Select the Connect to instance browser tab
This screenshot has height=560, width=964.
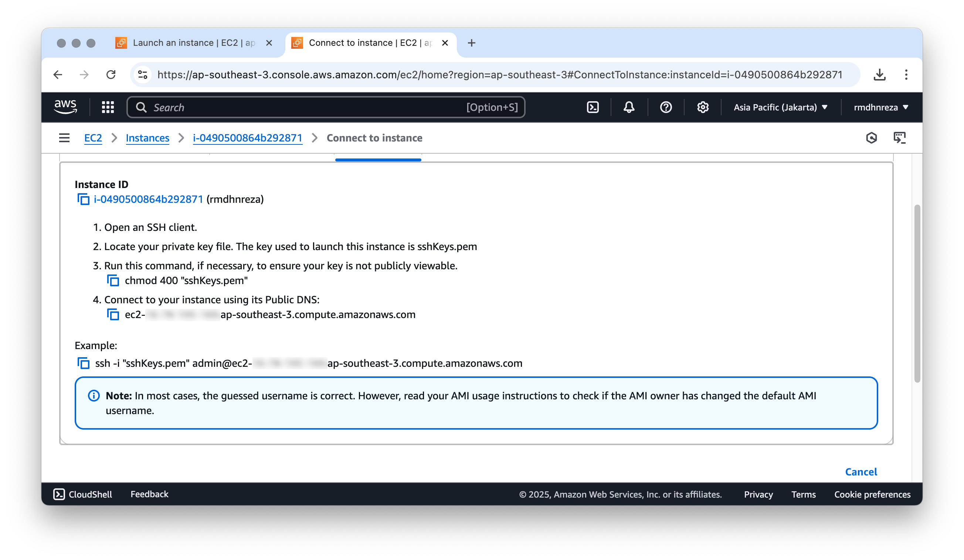pos(371,43)
